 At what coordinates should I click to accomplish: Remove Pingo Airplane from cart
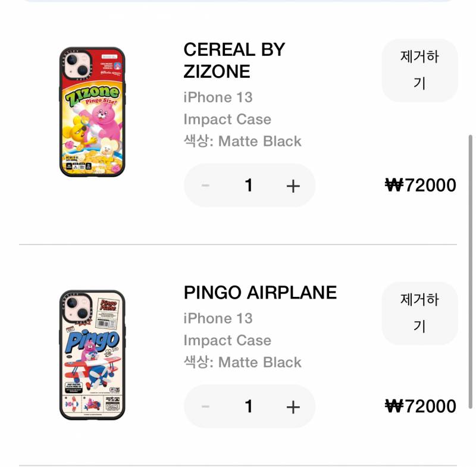tap(419, 313)
